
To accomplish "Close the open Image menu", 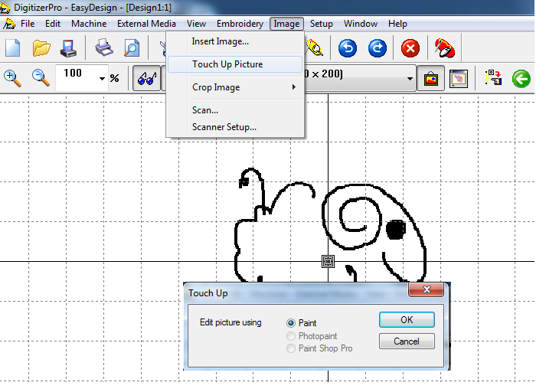I will 286,24.
